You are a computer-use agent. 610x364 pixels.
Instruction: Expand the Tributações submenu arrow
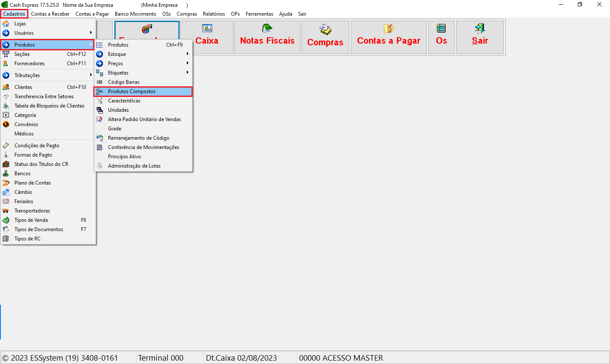point(91,75)
